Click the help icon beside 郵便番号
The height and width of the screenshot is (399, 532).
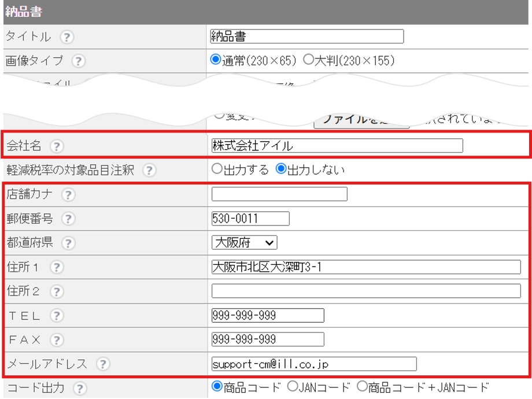tap(68, 219)
